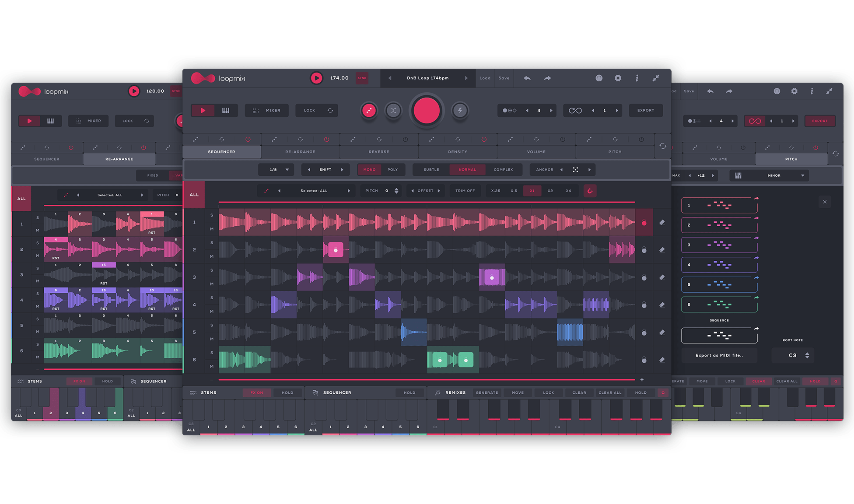Select SUBTLE complexity
Screen dimensions: 854x504
(431, 169)
